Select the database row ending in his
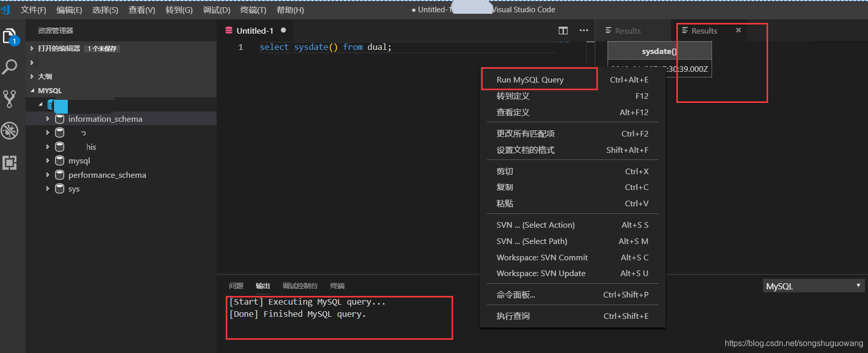The height and width of the screenshot is (353, 868). click(x=121, y=147)
